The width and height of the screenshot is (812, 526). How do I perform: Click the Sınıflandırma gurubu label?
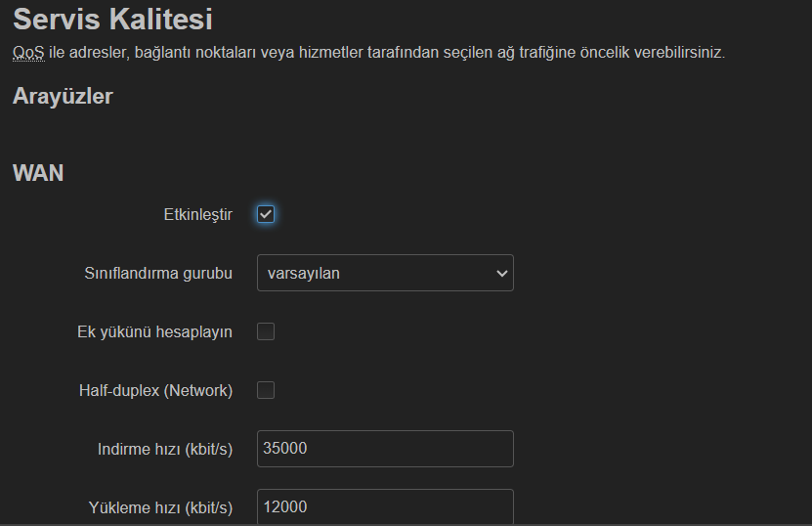(158, 273)
